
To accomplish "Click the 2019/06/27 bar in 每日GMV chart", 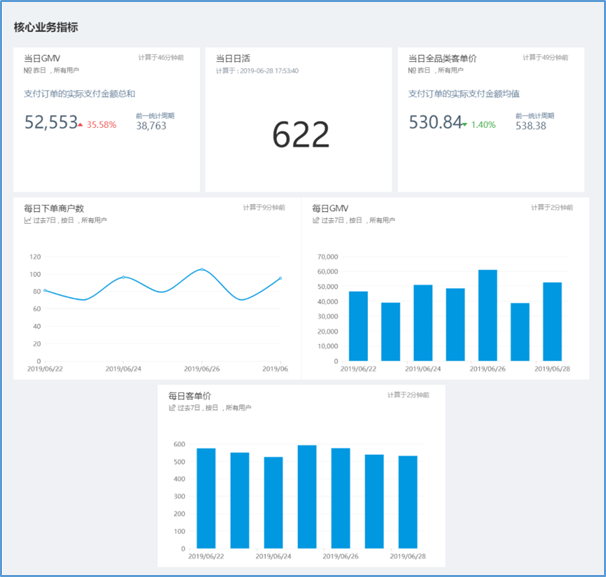I will (x=520, y=332).
